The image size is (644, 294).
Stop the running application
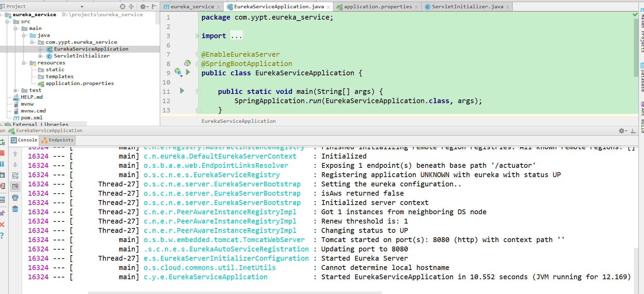(x=2, y=153)
